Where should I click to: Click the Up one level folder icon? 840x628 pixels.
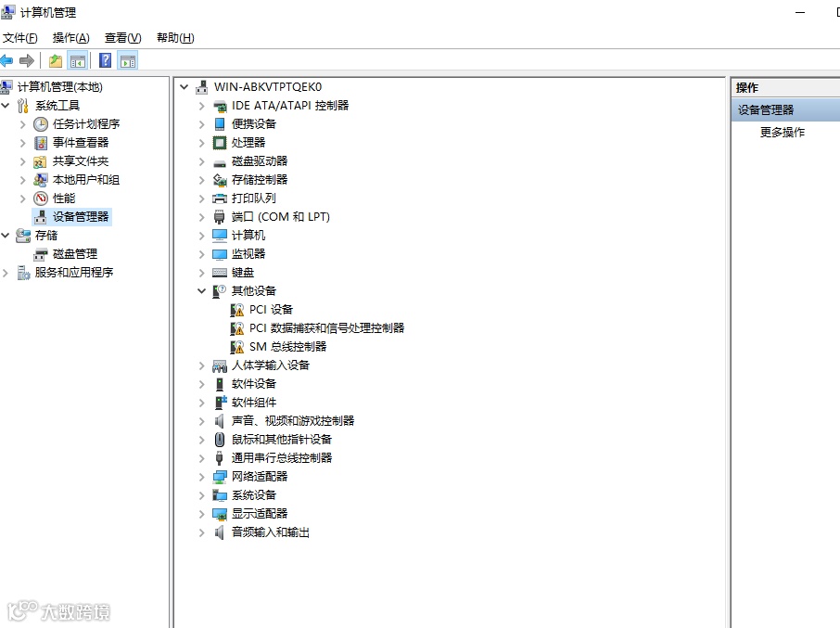56,60
